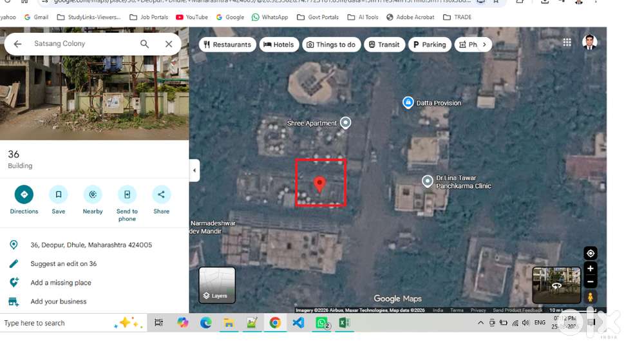Open WhatsApp from the taskbar

click(x=322, y=323)
